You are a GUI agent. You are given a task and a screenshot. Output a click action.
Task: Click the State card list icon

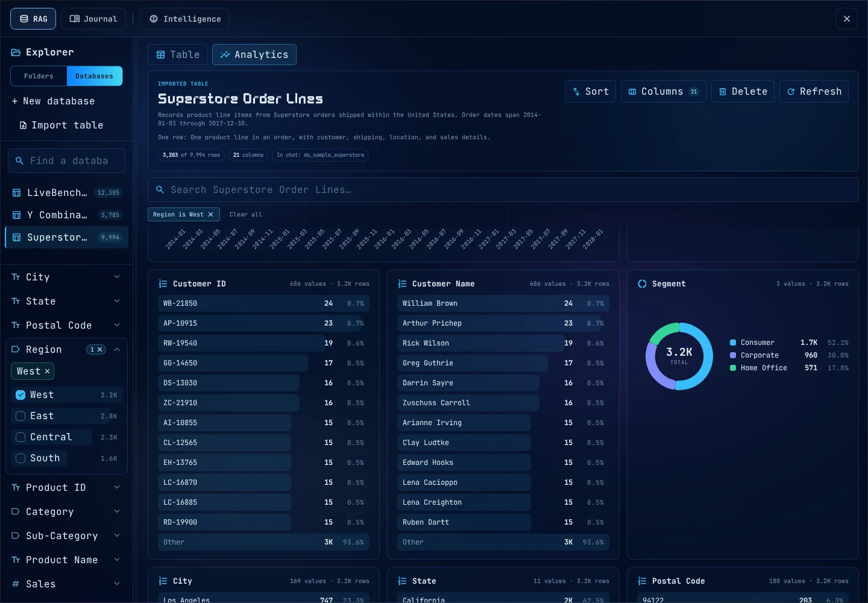(402, 581)
